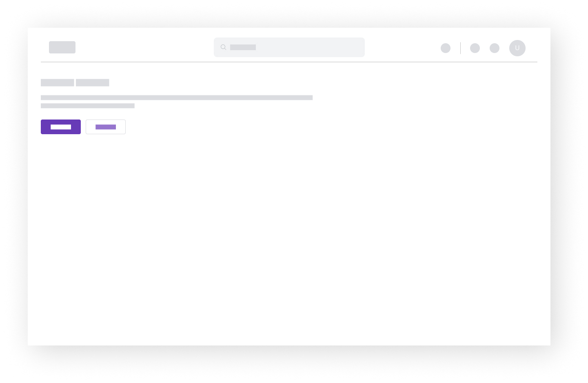588x383 pixels.
Task: Click the circular icon left of the header divider
Action: (446, 48)
